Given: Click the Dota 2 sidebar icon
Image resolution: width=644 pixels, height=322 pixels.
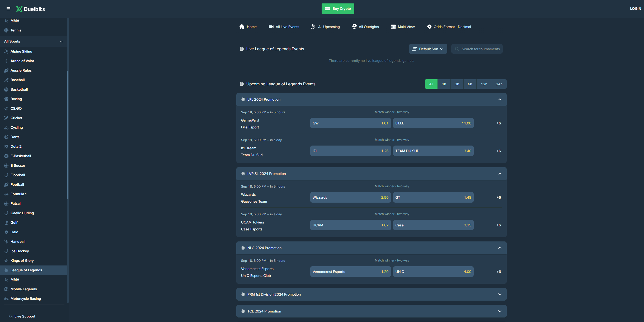Looking at the screenshot, I should (x=6, y=147).
